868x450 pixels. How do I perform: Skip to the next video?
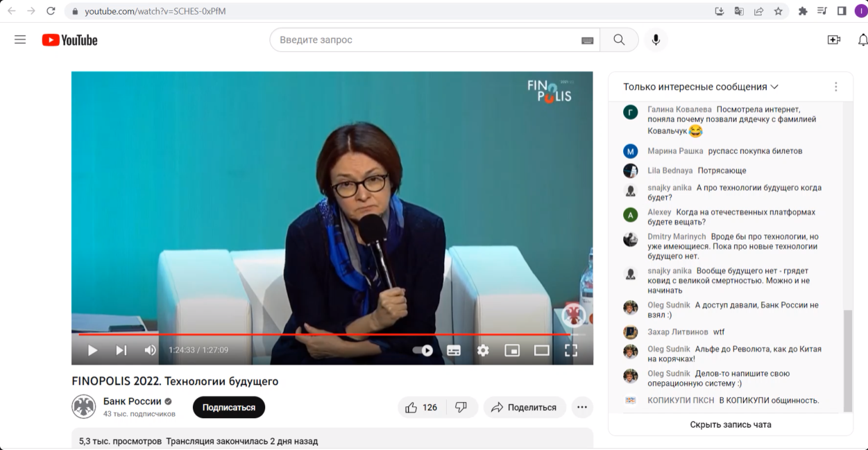point(121,350)
